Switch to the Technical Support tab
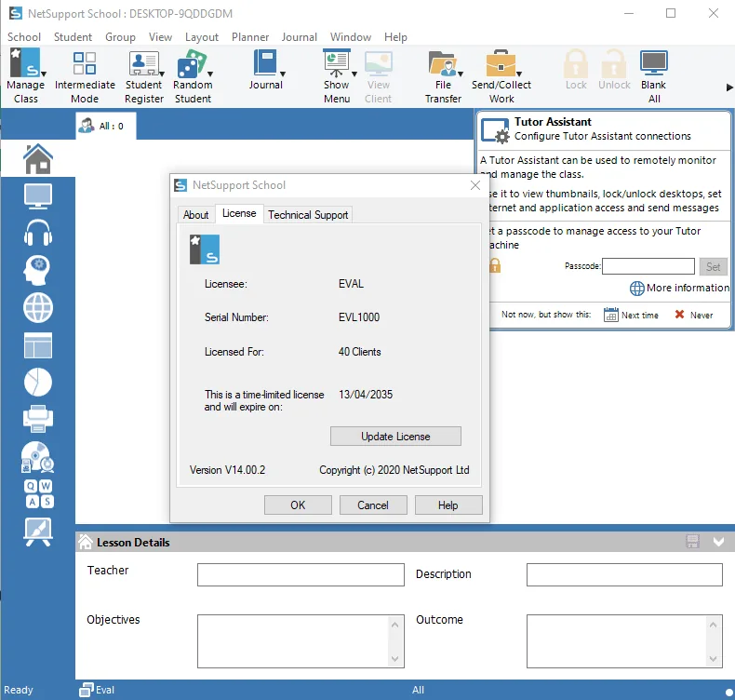Screen dimensions: 735x700 click(x=308, y=215)
